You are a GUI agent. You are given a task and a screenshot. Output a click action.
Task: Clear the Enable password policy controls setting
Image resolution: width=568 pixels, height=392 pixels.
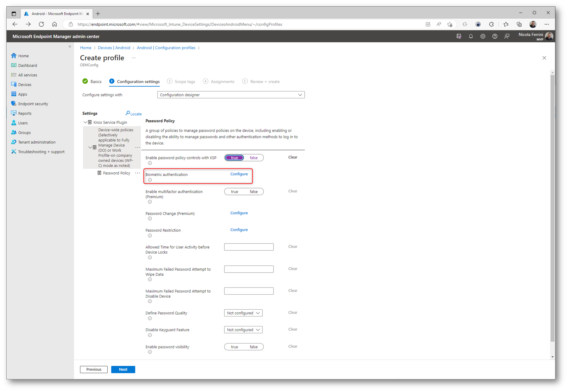[293, 157]
